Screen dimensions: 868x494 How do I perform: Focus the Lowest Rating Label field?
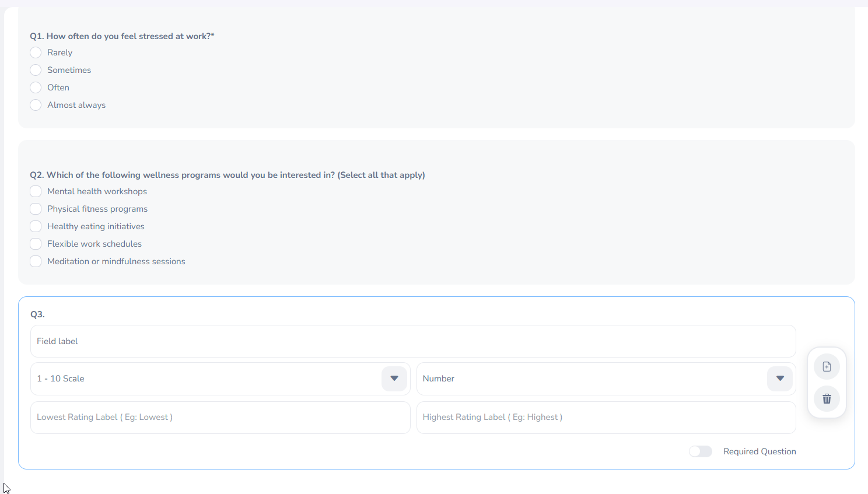220,418
